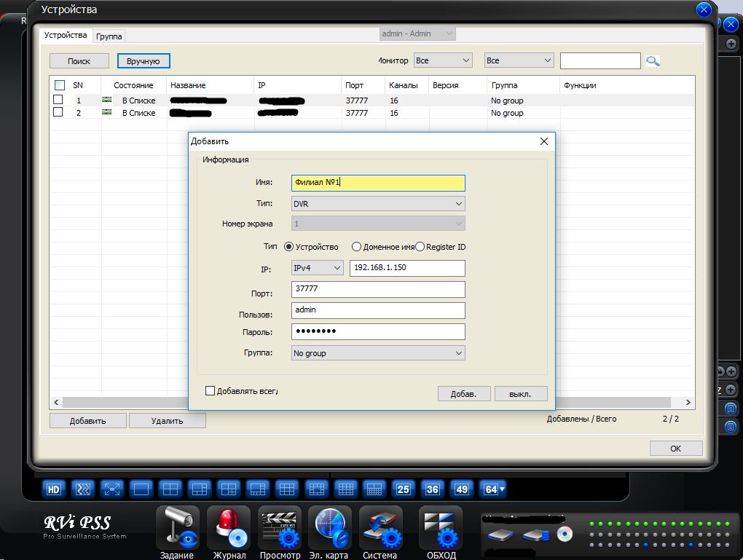Select the Register ID radio button
The height and width of the screenshot is (560, 743).
(x=420, y=247)
